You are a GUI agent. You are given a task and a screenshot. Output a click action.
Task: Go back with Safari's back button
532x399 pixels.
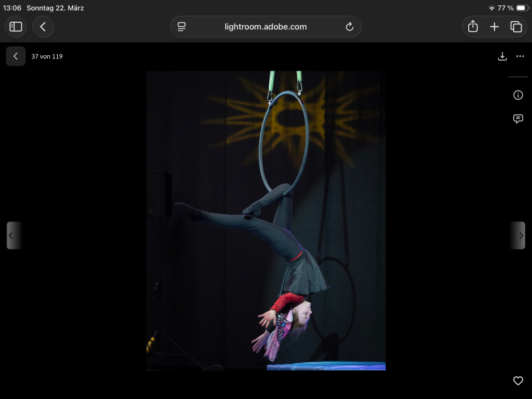[x=43, y=27]
